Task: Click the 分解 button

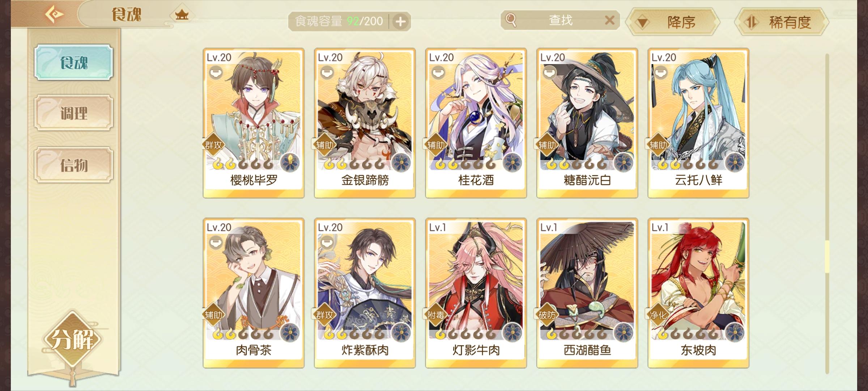Action: [73, 339]
